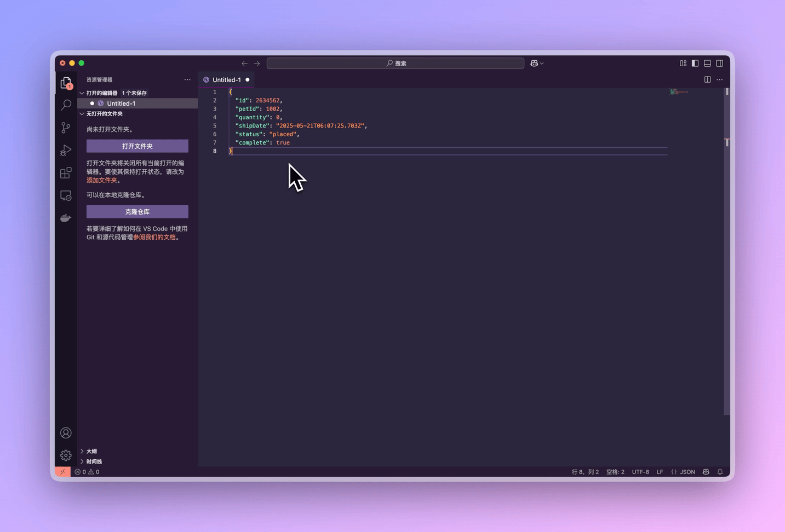Select the Untitled-1 editor tab

(226, 80)
